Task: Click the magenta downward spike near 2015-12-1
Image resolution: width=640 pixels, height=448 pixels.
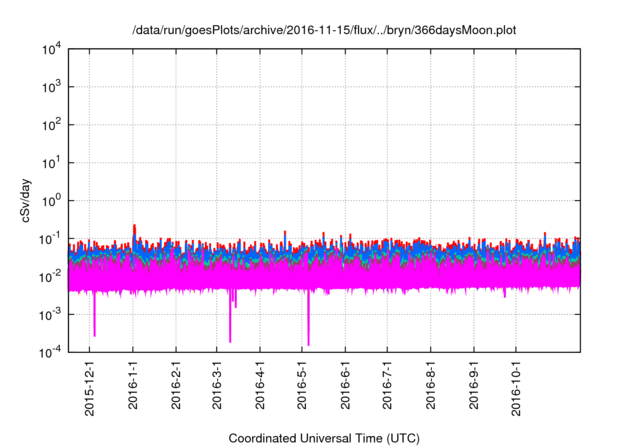Action: pos(94,320)
